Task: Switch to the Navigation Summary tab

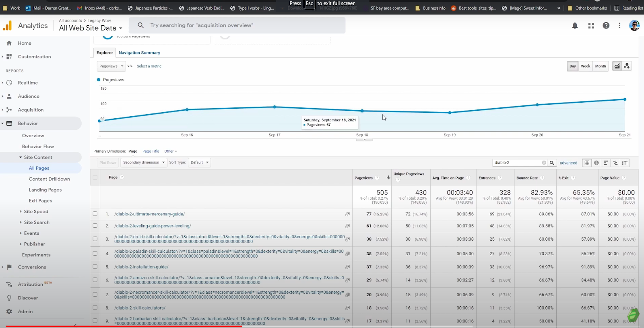Action: [x=139, y=53]
